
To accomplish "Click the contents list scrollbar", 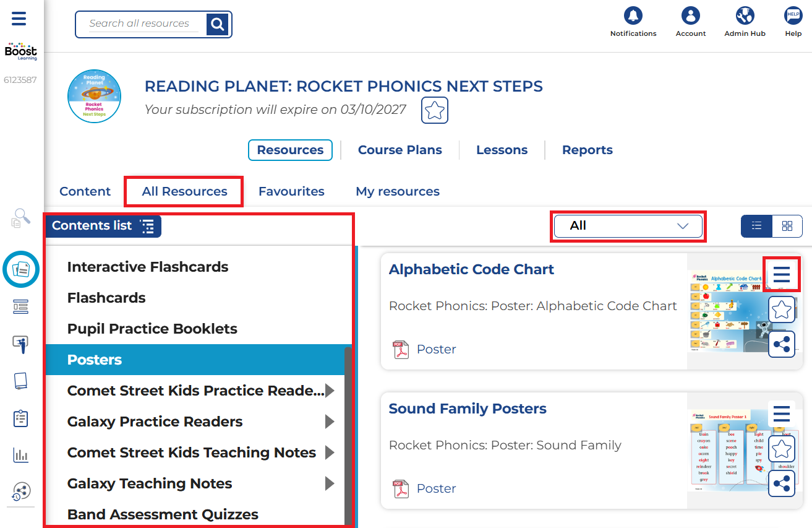I will 348,433.
